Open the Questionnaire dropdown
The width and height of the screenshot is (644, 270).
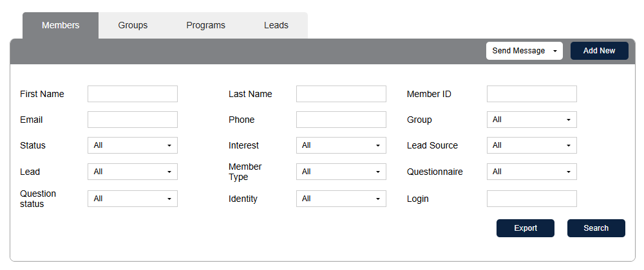531,172
